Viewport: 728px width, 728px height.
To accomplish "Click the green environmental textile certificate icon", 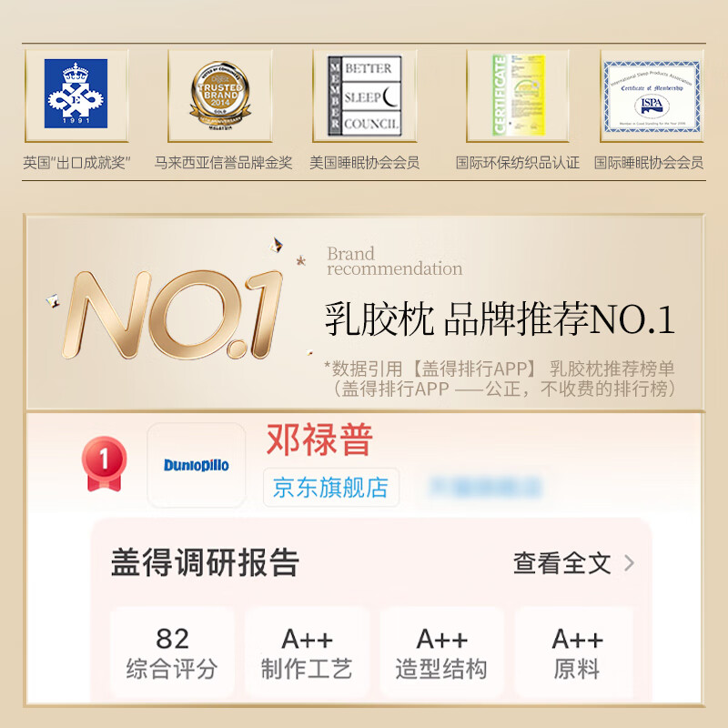I will point(510,91).
